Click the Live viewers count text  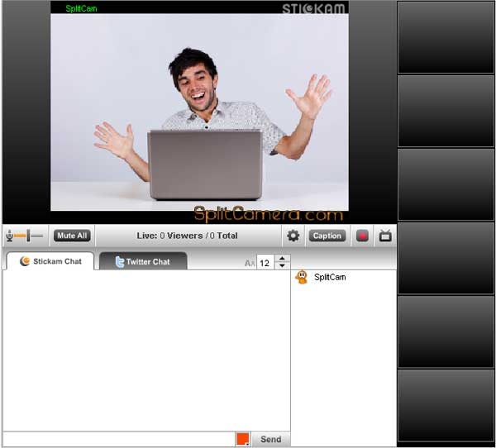[x=188, y=236]
